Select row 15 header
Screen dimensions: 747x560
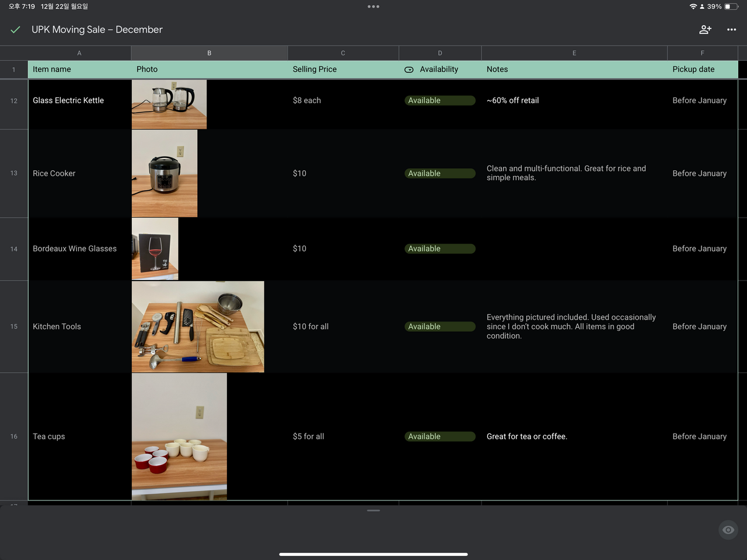coord(14,327)
